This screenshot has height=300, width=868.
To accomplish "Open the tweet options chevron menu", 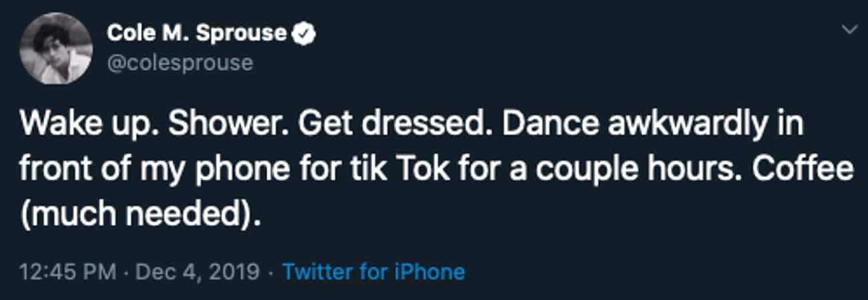I will [850, 29].
